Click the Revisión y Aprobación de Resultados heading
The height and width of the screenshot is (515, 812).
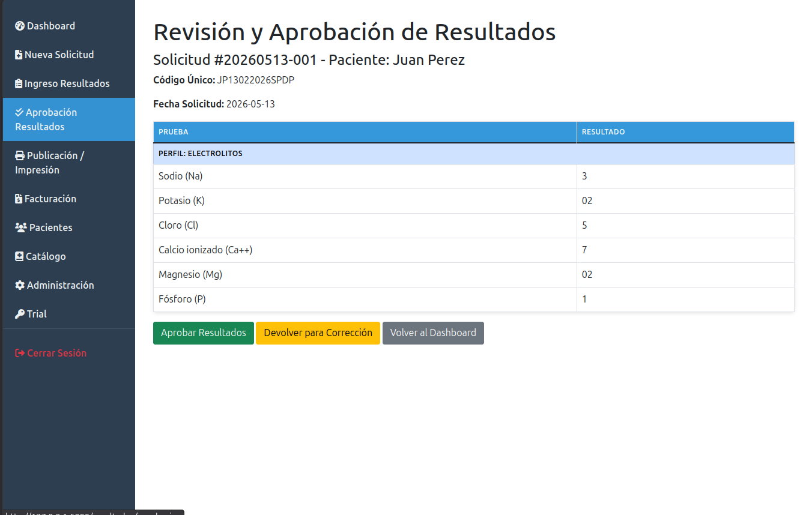point(354,32)
